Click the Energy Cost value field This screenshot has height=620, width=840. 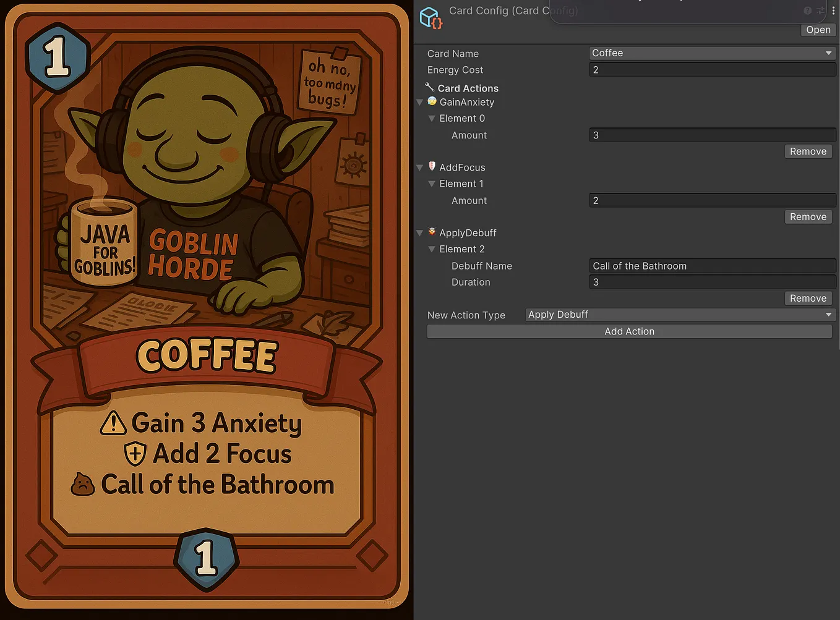(x=711, y=69)
